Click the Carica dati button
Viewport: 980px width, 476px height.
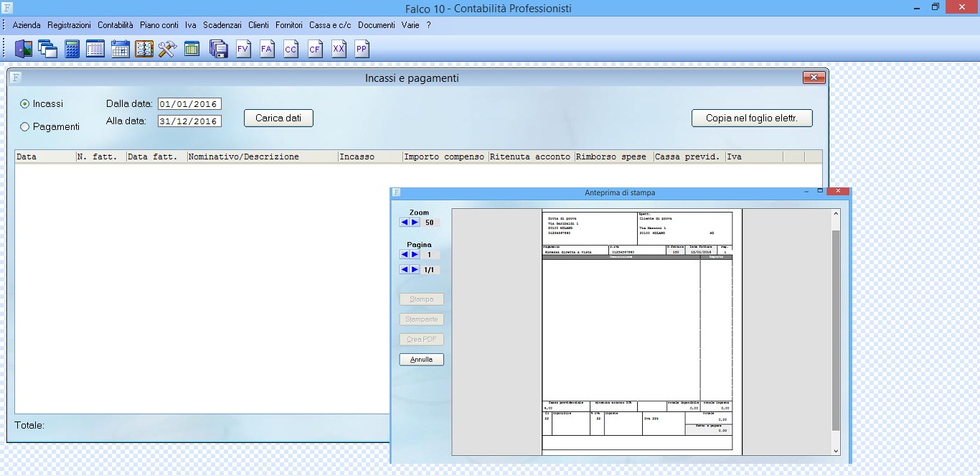coord(278,118)
